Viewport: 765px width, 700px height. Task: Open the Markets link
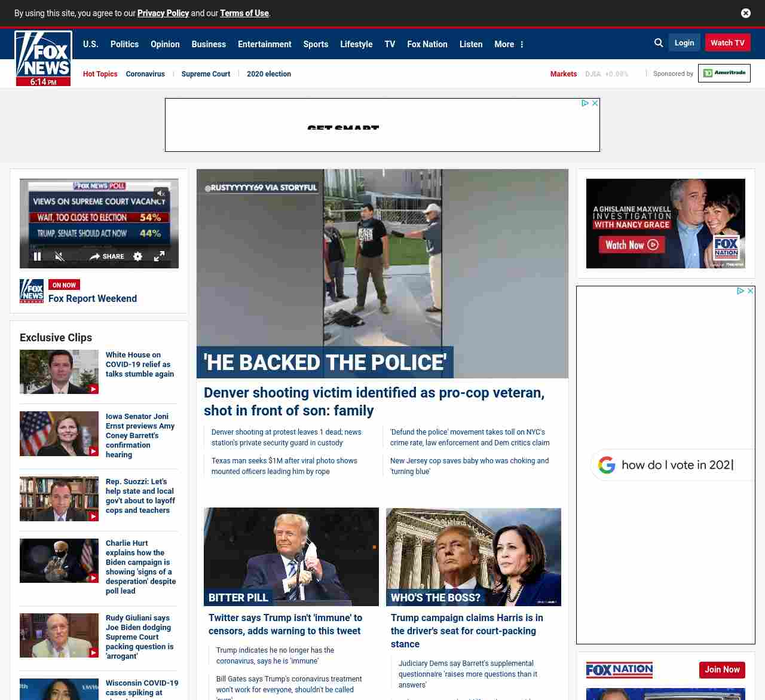[563, 74]
